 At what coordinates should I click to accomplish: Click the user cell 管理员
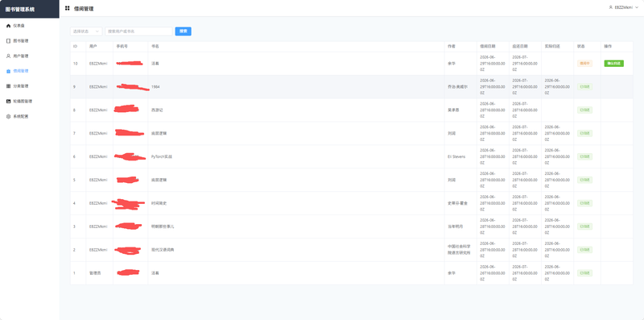(94, 273)
